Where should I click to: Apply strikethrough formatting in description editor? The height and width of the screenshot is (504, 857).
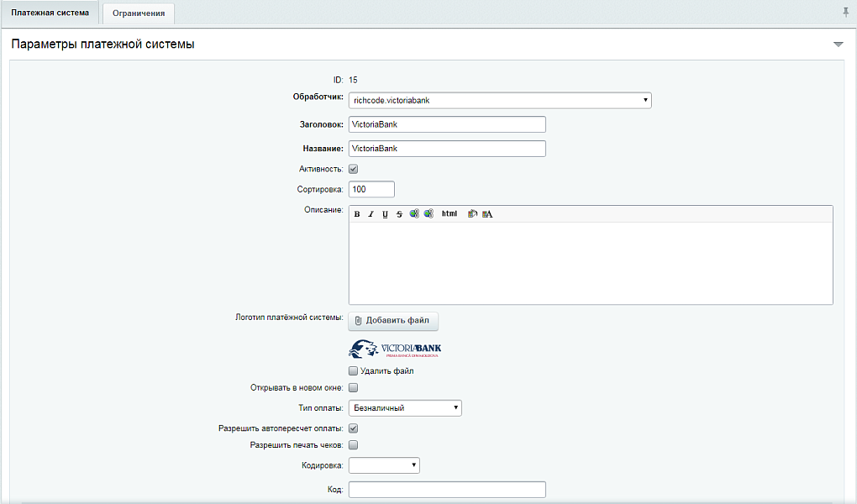click(x=399, y=214)
